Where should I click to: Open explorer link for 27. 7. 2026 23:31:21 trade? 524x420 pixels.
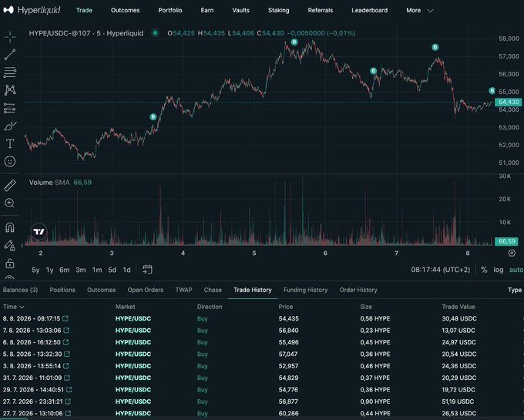click(68, 402)
